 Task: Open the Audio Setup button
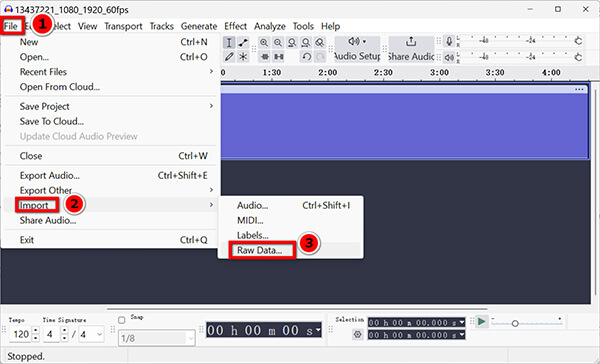coord(357,49)
